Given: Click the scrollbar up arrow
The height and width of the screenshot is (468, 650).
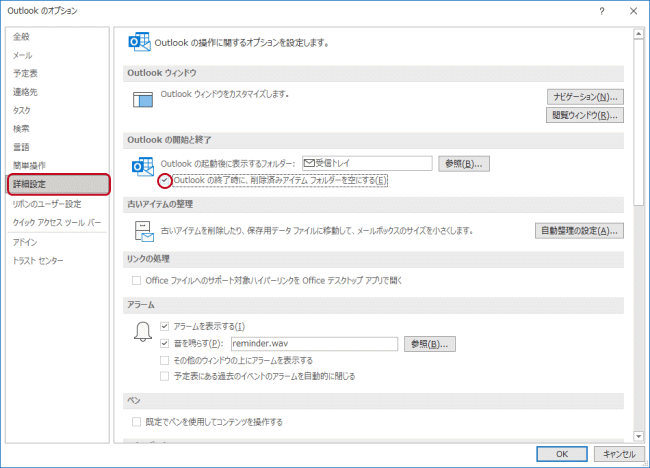Looking at the screenshot, I should pyautogui.click(x=638, y=34).
